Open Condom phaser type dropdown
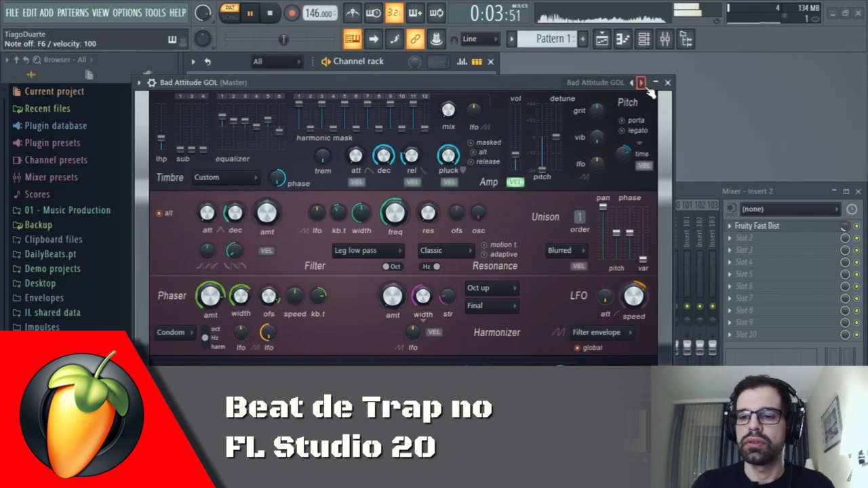868x488 pixels. coord(175,333)
